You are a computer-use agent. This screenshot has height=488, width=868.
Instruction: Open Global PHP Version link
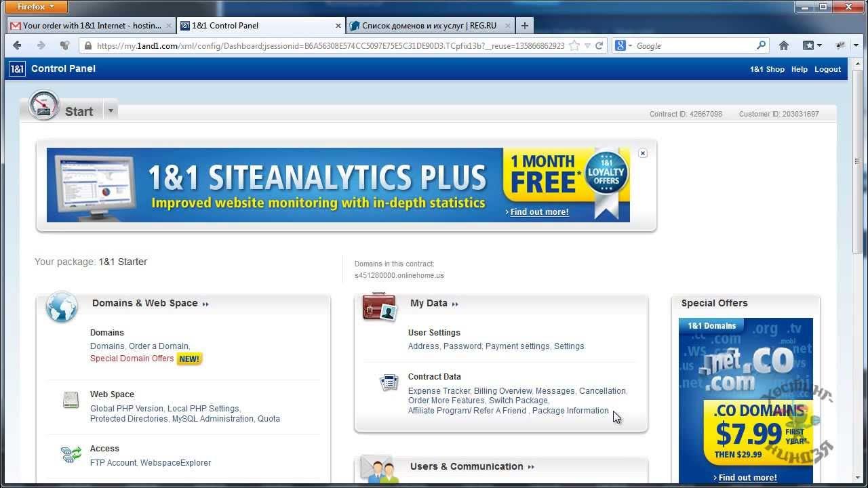click(127, 409)
